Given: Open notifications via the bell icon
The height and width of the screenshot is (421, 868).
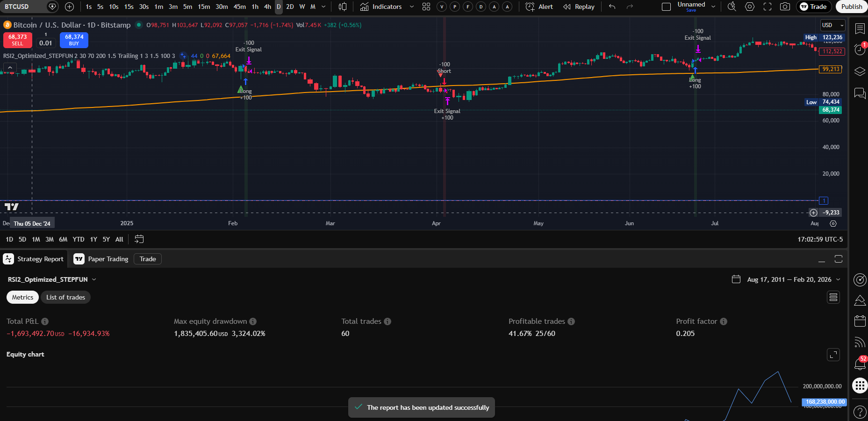Looking at the screenshot, I should (860, 364).
